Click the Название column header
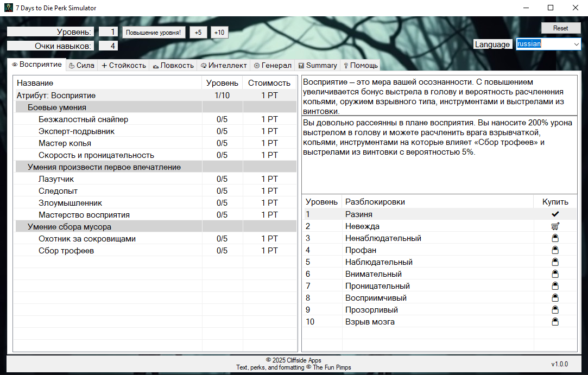Image resolution: width=588 pixels, height=375 pixels. pos(108,83)
